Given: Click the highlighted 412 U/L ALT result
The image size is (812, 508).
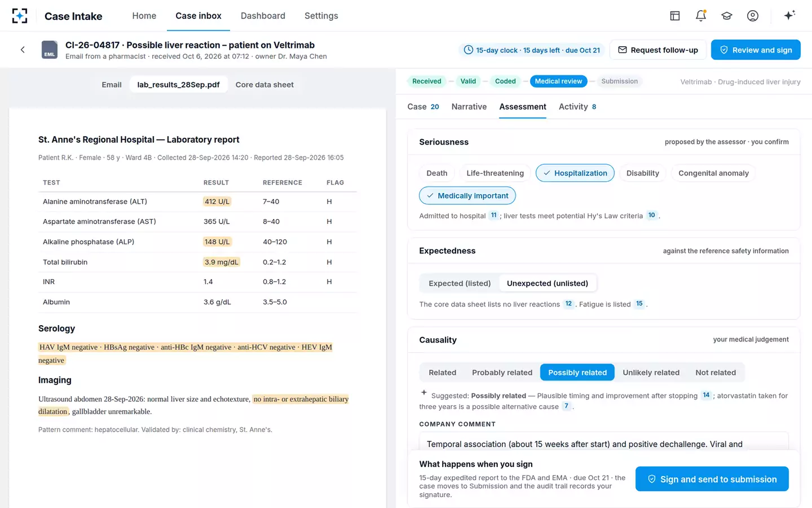Looking at the screenshot, I should [217, 202].
